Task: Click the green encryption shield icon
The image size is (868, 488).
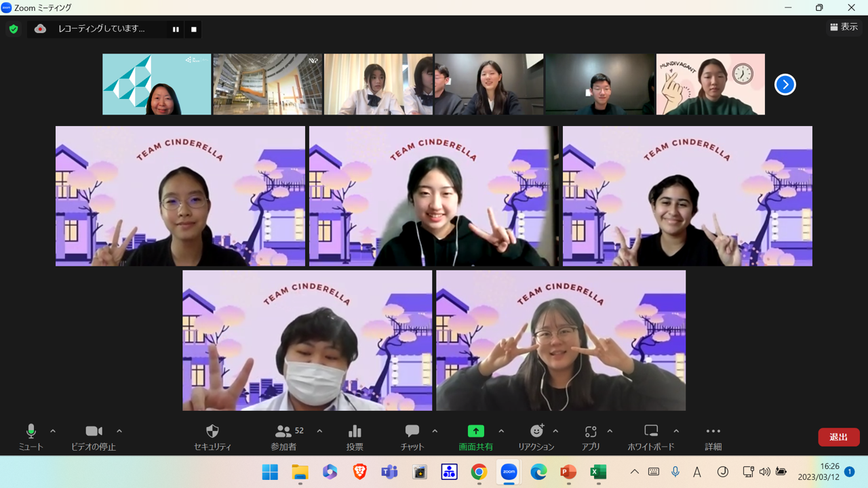Action: [x=14, y=29]
